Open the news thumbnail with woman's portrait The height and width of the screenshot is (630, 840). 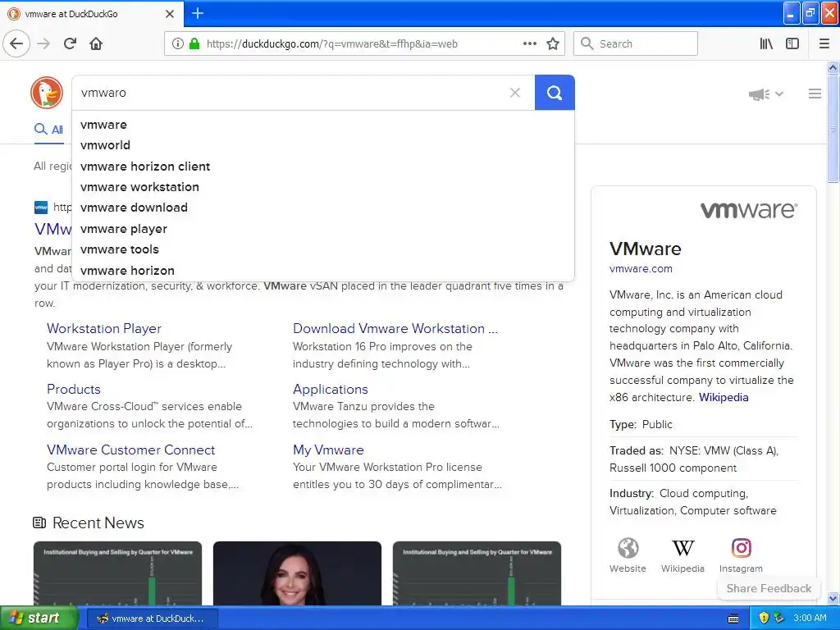coord(297,573)
